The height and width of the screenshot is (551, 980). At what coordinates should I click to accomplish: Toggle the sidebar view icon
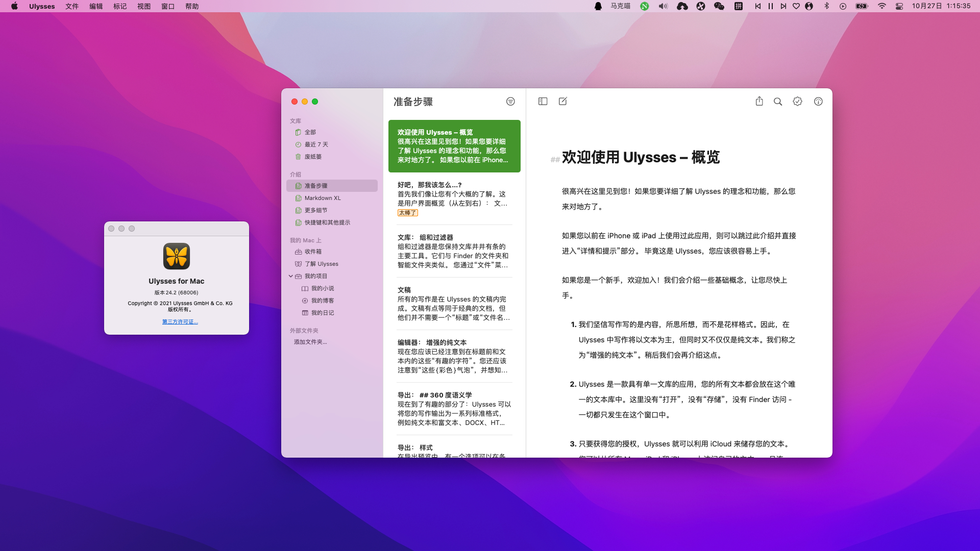543,102
